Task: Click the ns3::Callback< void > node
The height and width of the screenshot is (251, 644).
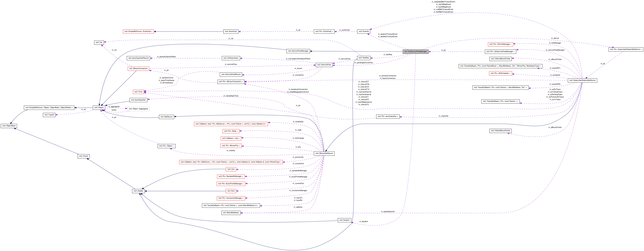Action: 231,138
